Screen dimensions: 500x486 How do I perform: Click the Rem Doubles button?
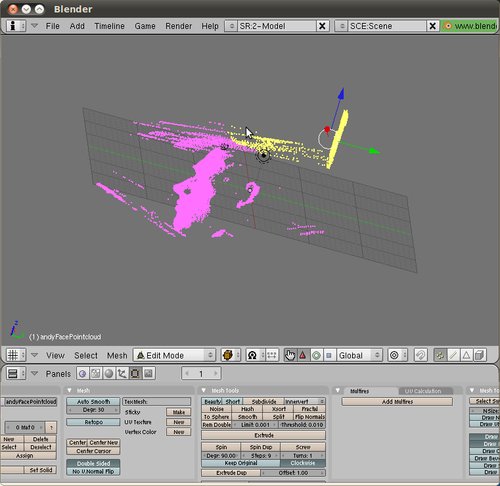[x=217, y=425]
